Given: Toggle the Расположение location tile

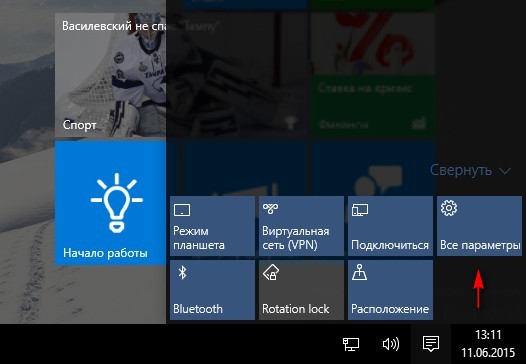Looking at the screenshot, I should point(390,290).
